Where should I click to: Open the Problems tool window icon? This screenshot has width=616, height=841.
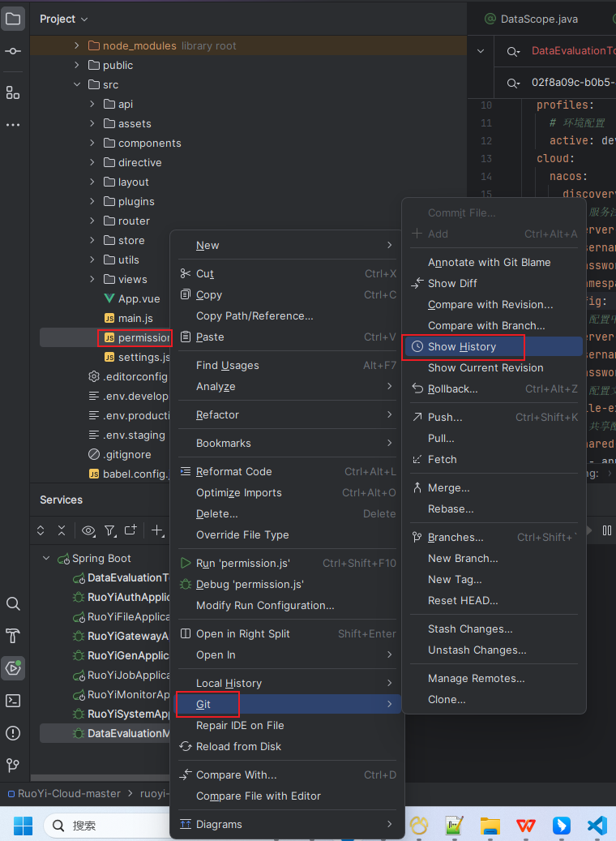coord(13,733)
